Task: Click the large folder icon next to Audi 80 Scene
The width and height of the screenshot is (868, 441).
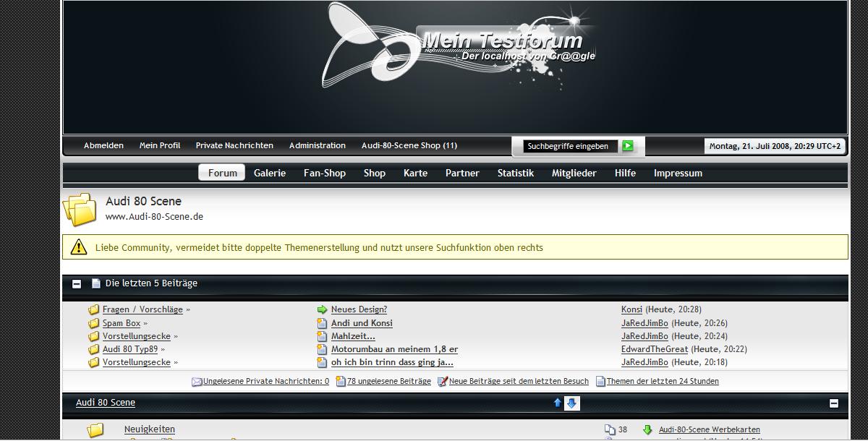Action: (80, 209)
